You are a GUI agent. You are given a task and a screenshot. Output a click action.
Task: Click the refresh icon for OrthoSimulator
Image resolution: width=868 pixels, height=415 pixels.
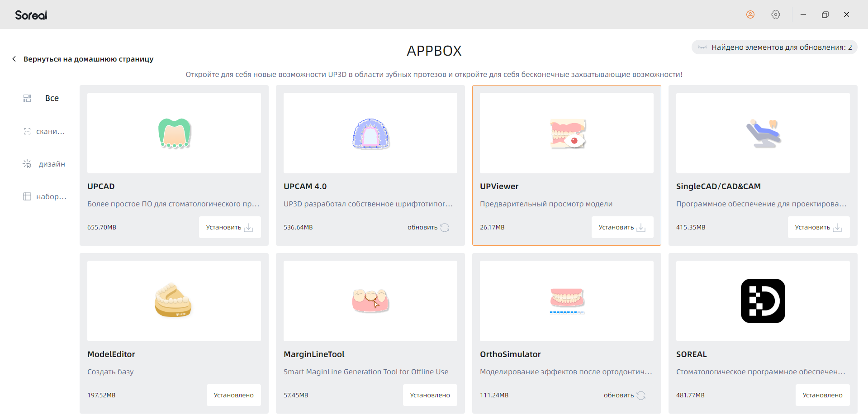click(641, 396)
